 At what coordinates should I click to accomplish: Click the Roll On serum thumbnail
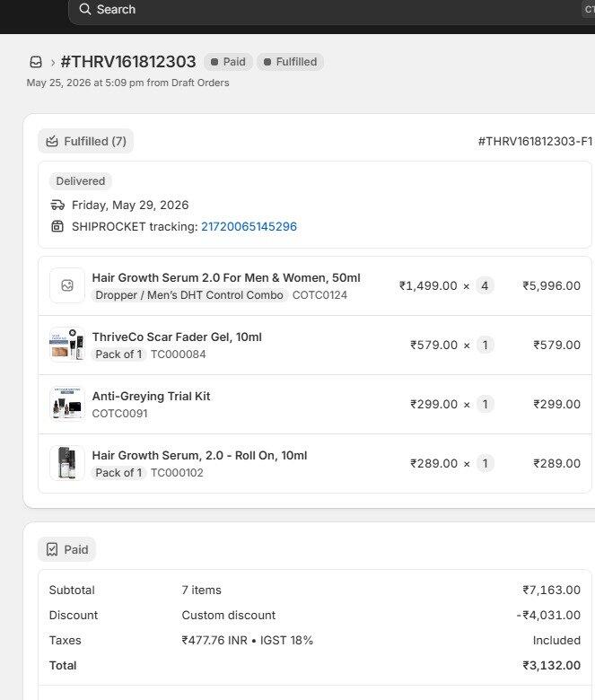[67, 463]
